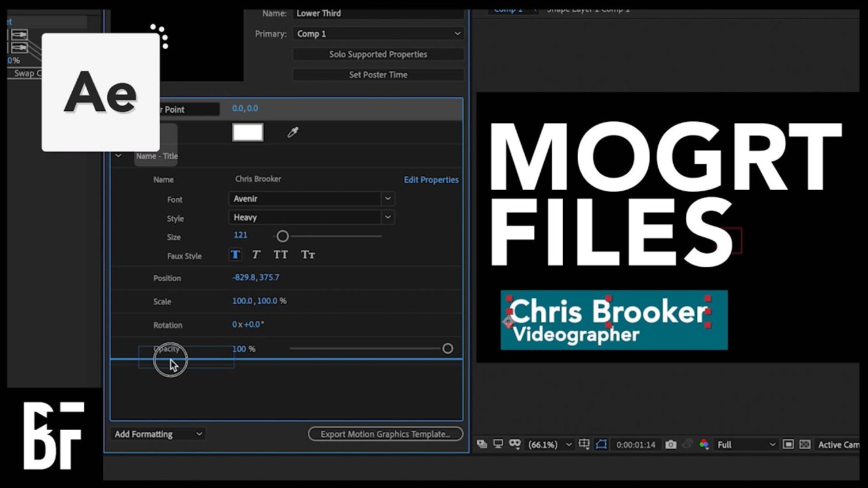Click the Anchor Point value 0.0, 0.0
The height and width of the screenshot is (488, 868).
[245, 108]
